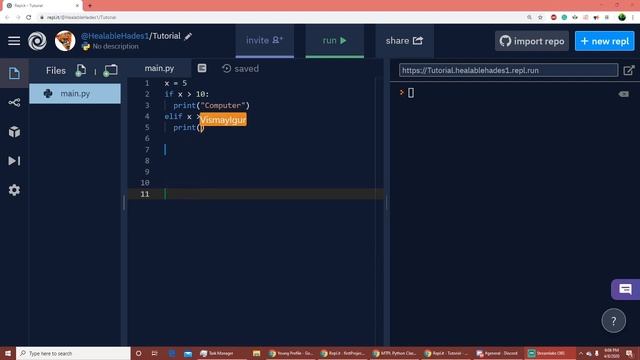Image resolution: width=640 pixels, height=360 pixels.
Task: Switch to the main.py editor tab
Action: pyautogui.click(x=159, y=68)
